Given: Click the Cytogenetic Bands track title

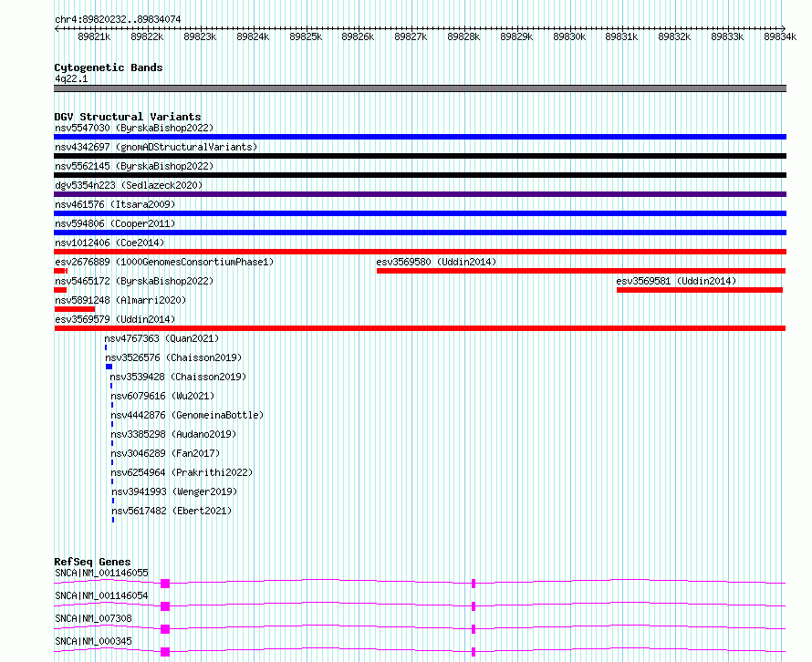Looking at the screenshot, I should pos(109,67).
